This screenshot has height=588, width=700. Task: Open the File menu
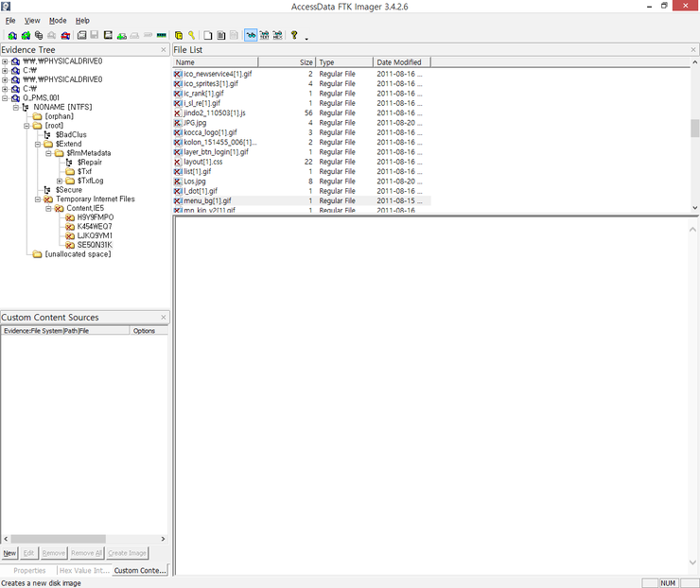(10, 20)
